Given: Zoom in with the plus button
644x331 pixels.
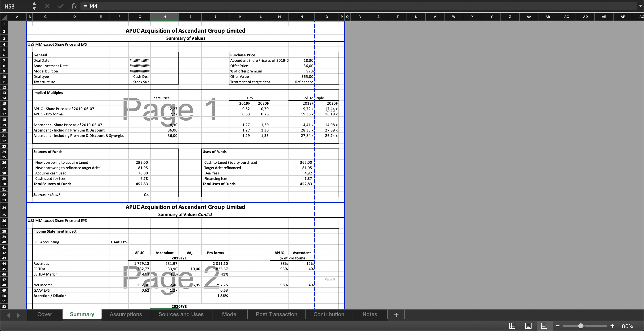Looking at the screenshot, I should click(612, 326).
